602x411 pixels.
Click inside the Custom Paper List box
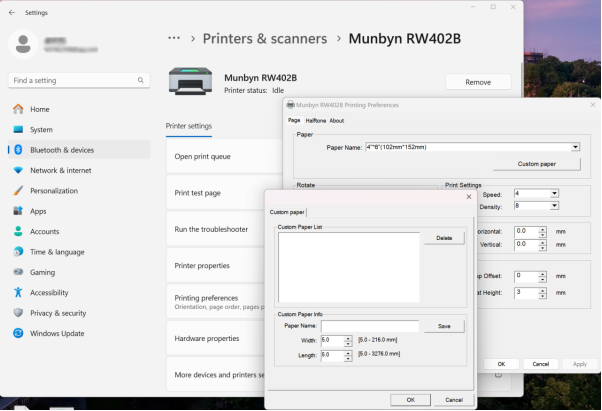[x=349, y=267]
